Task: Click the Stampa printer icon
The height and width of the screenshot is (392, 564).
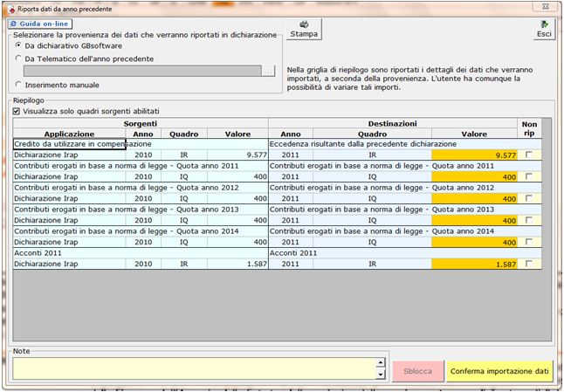Action: click(304, 24)
